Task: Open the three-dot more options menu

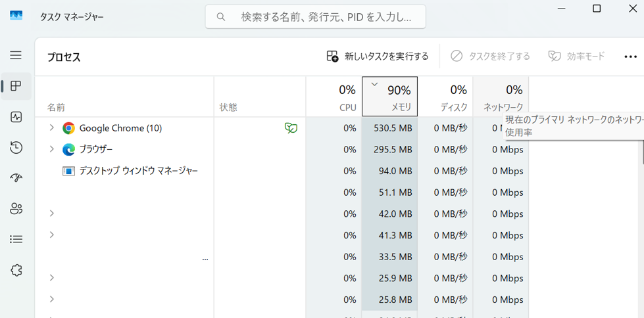Action: click(x=630, y=57)
